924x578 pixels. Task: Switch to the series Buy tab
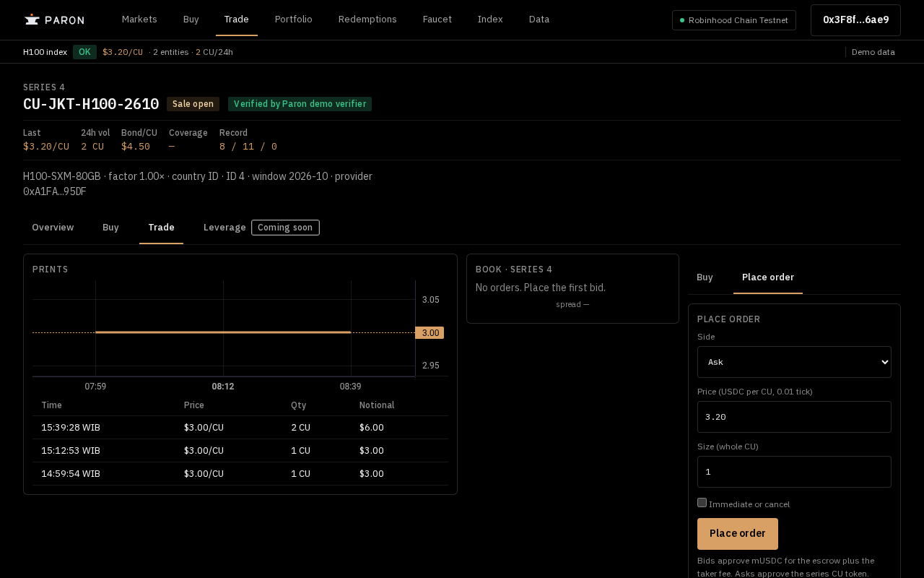pos(110,228)
